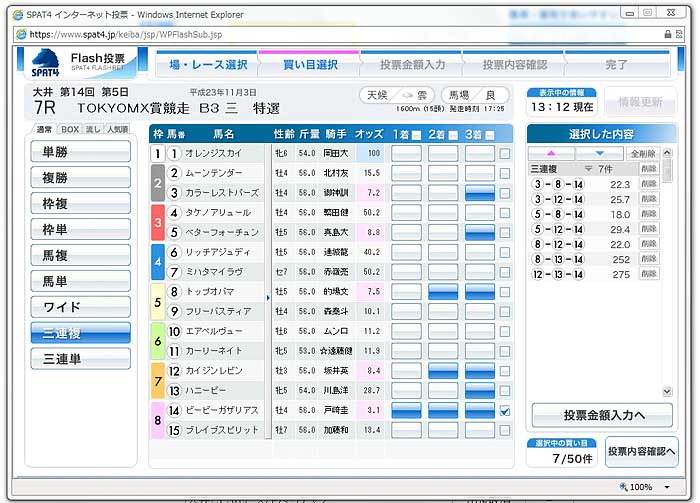Expand the arrow beside horse 8 row
The height and width of the screenshot is (503, 700).
(267, 298)
